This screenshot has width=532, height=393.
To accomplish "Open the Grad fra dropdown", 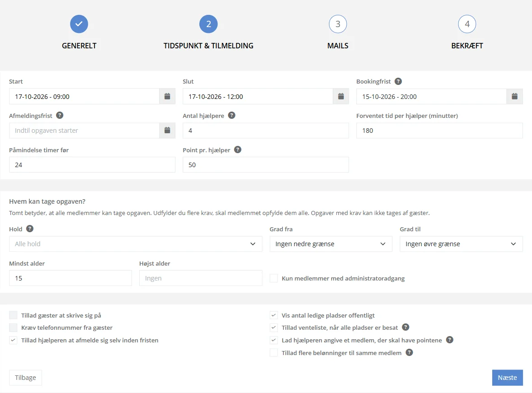I will click(331, 244).
